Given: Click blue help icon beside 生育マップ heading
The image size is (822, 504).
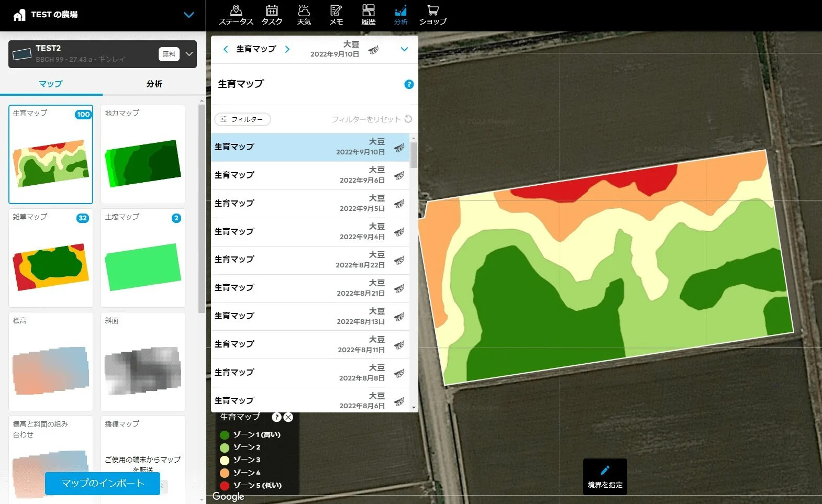Looking at the screenshot, I should 409,84.
